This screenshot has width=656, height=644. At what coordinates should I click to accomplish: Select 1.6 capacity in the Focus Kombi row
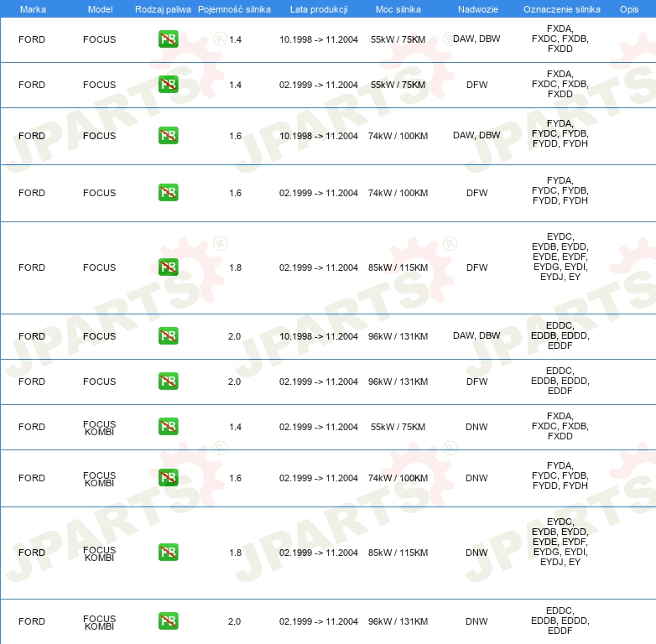pos(235,479)
